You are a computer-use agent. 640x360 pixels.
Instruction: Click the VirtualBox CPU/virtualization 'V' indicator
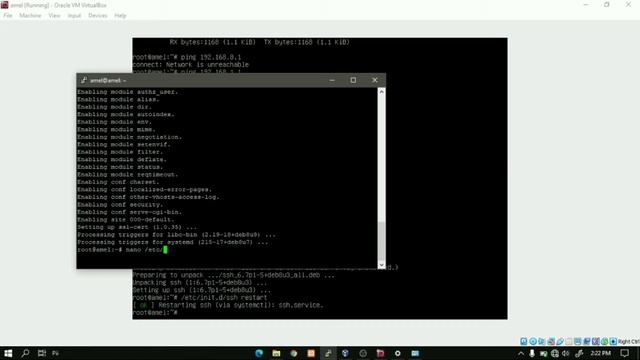(596, 341)
